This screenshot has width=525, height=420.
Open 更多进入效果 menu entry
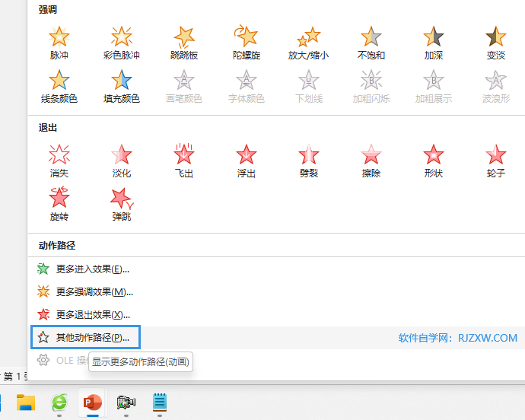(x=92, y=269)
